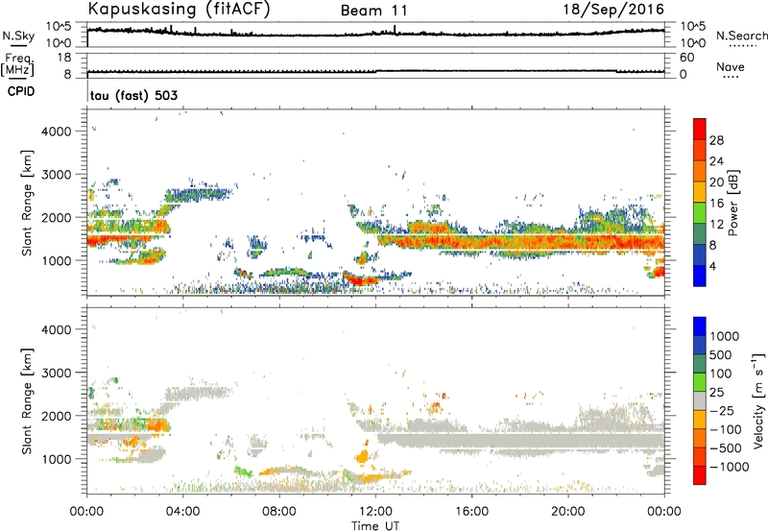
Task: Click the "-500" velocity color bar value
Action: click(725, 448)
